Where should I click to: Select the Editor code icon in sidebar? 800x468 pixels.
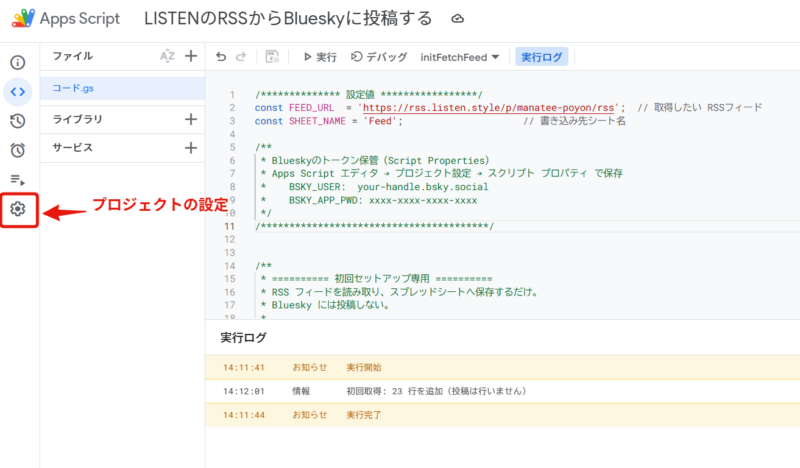pyautogui.click(x=18, y=92)
